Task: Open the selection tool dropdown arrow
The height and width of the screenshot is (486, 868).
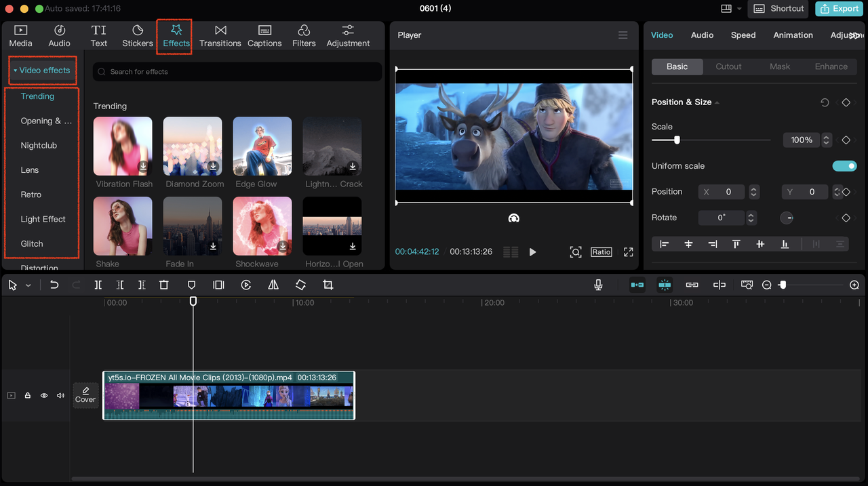Action: 28,286
